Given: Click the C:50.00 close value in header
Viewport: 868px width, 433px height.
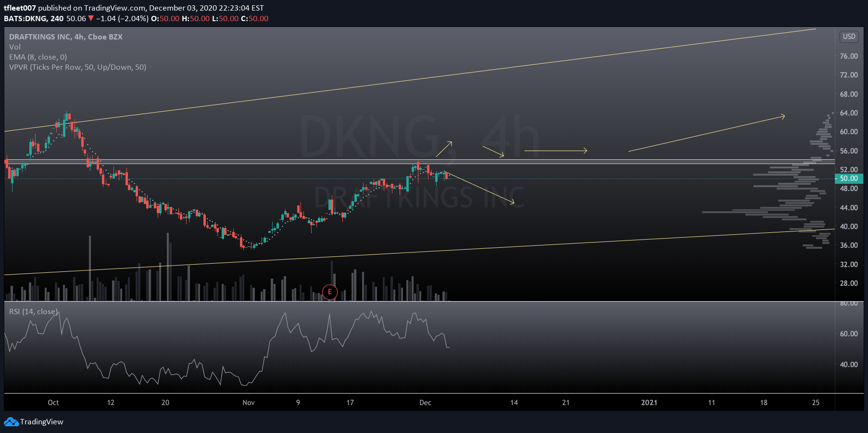Looking at the screenshot, I should (x=254, y=18).
